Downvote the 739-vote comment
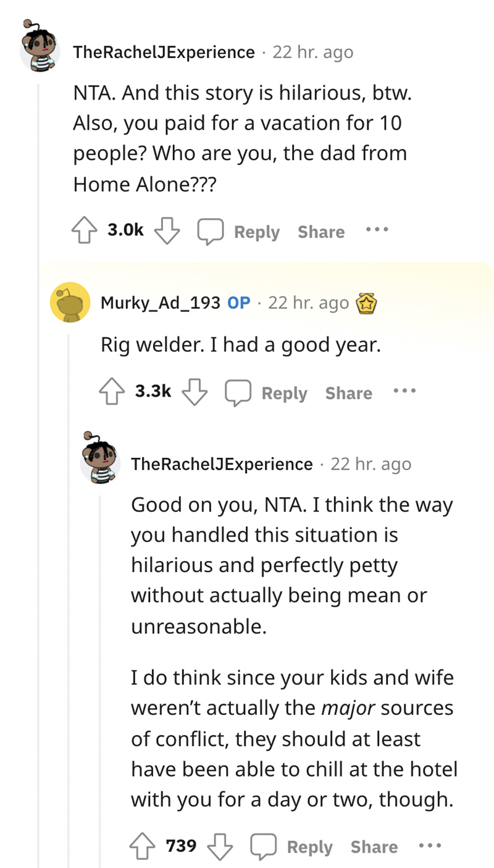 coord(220,846)
